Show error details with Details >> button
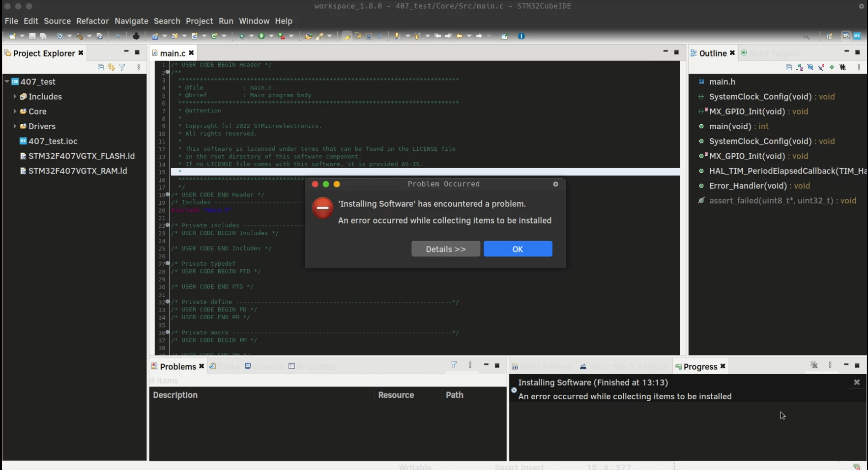The image size is (868, 470). point(446,249)
